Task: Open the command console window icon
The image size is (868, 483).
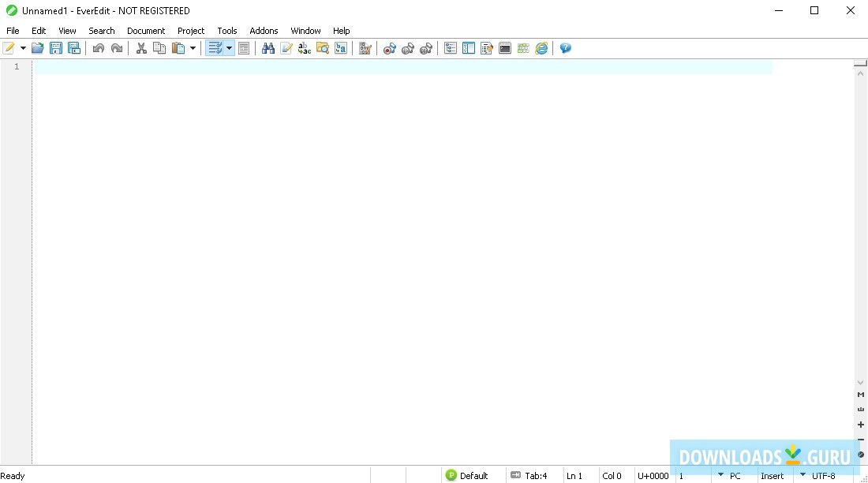Action: point(505,48)
